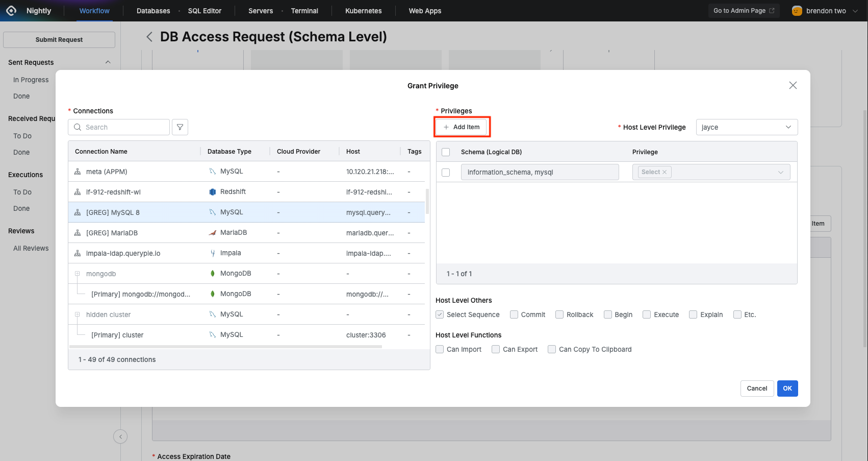Click the back arrow next to page title
The image size is (868, 461).
click(x=149, y=37)
